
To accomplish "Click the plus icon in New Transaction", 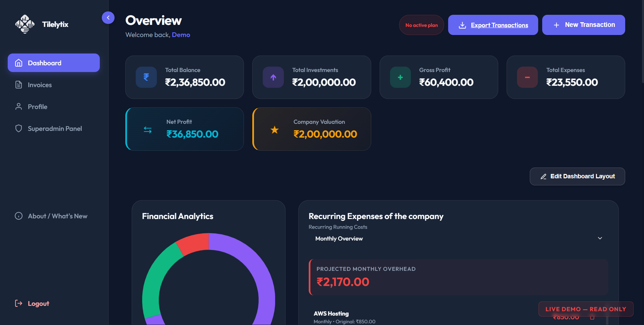I will pyautogui.click(x=557, y=25).
